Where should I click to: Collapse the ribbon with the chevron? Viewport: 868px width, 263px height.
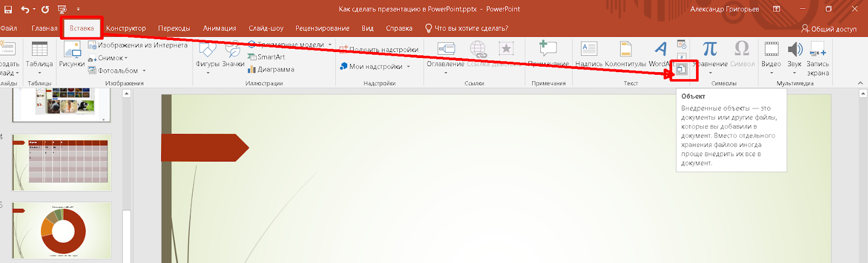coord(860,83)
